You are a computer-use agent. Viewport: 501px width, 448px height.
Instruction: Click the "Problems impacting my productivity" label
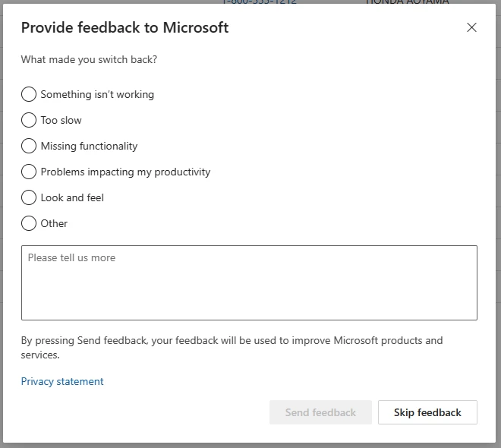click(125, 172)
